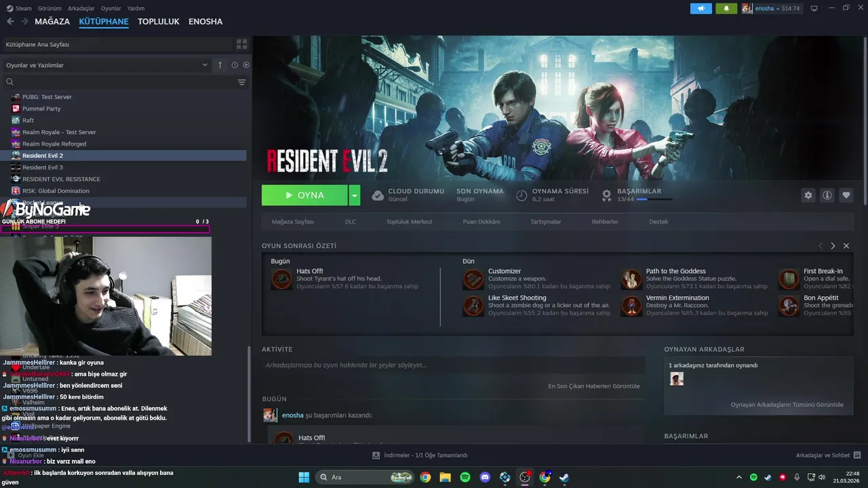Open the Puan Dükkânı tab

point(481,222)
